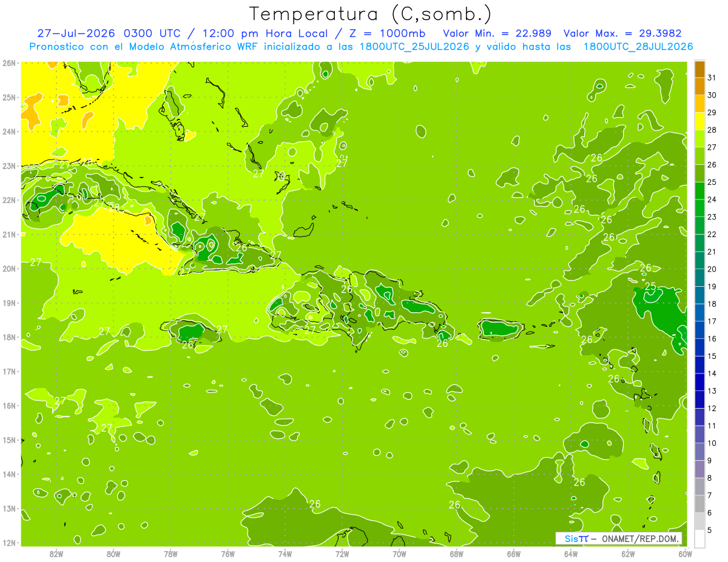
Task: Click the '62W' longitude axis label
Action: coord(628,554)
